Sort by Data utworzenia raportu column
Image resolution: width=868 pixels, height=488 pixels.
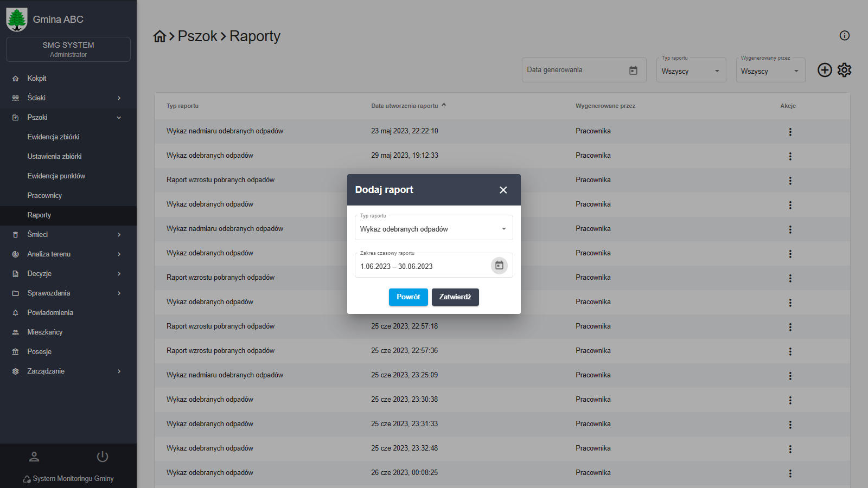click(405, 106)
